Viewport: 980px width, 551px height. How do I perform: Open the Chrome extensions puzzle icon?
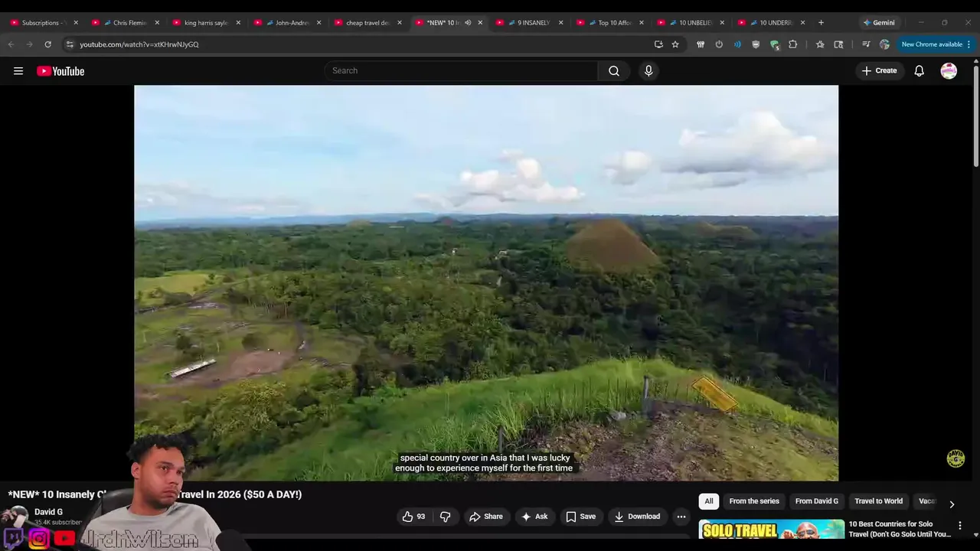tap(793, 44)
